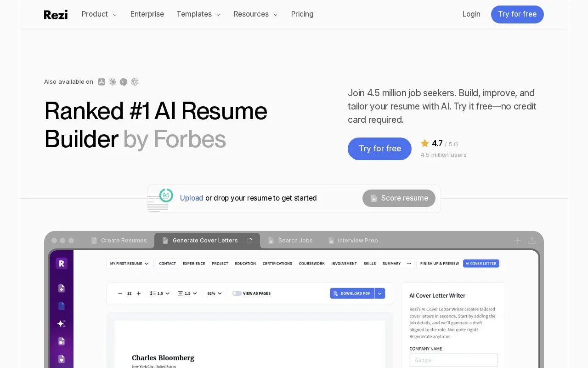Click the blue document sidebar icon
The image size is (588, 368).
[62, 306]
